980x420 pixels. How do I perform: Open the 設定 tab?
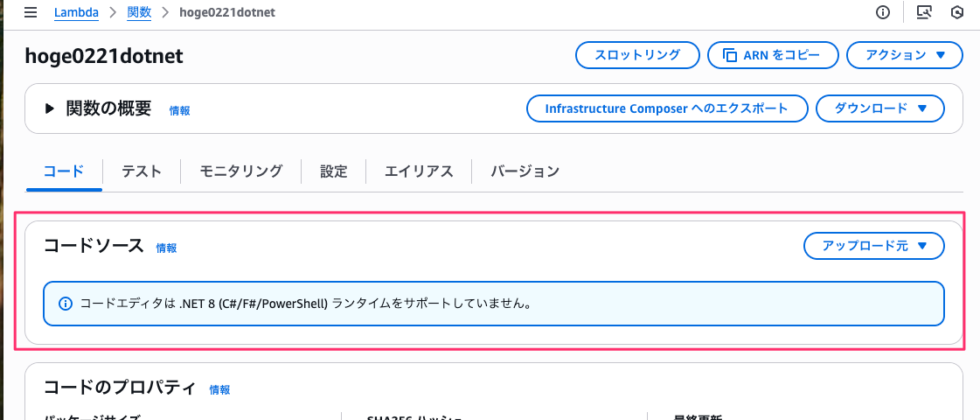tap(334, 171)
